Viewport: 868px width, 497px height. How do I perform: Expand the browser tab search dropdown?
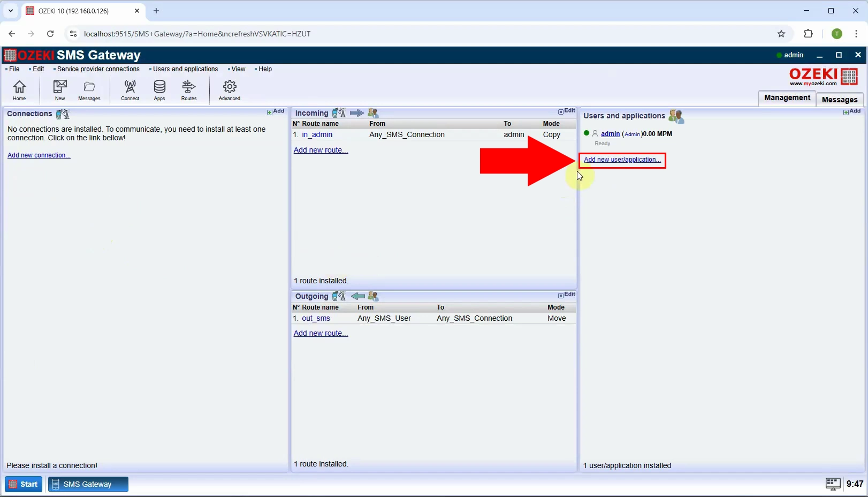click(10, 11)
